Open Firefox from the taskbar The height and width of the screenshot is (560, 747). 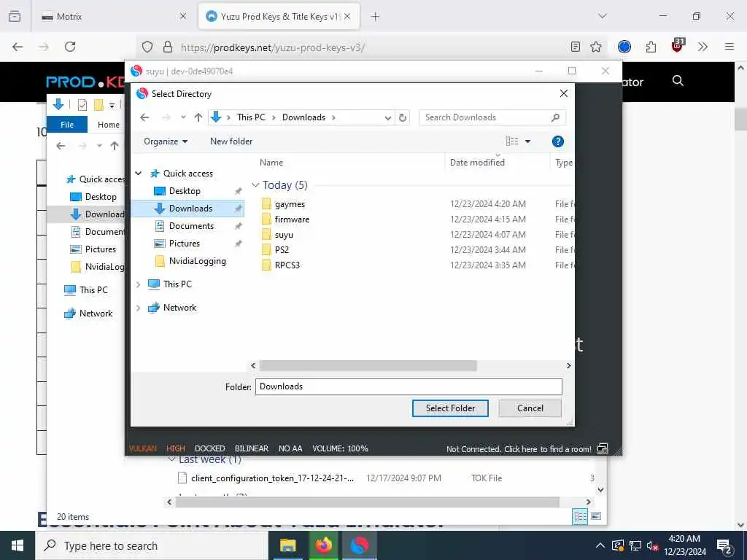(x=323, y=545)
